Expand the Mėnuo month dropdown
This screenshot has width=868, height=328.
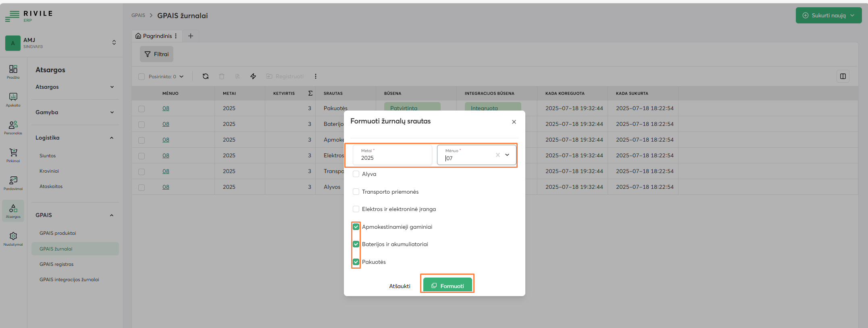(x=507, y=155)
